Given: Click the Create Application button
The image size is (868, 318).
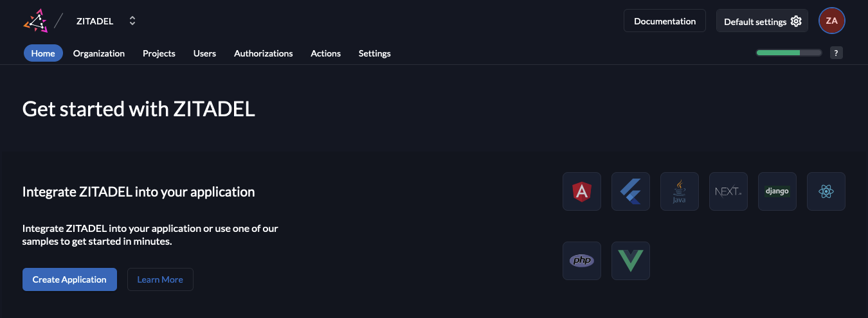Looking at the screenshot, I should point(69,279).
